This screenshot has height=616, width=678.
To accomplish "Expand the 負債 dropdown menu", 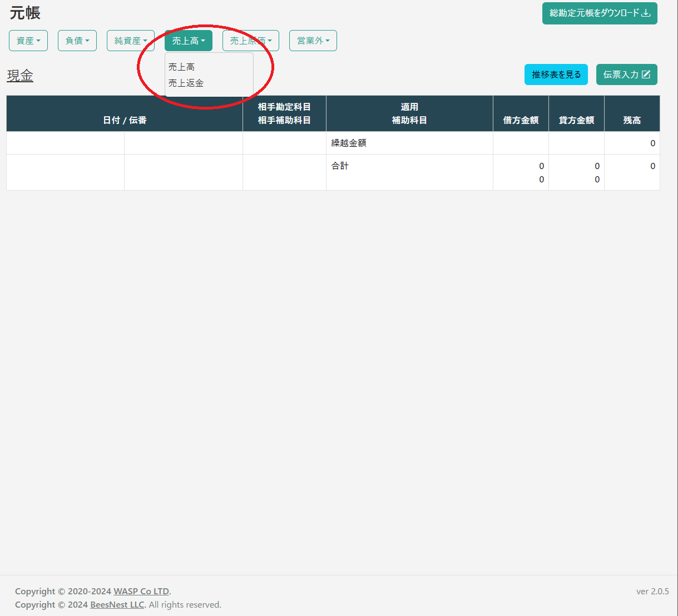I will point(77,41).
